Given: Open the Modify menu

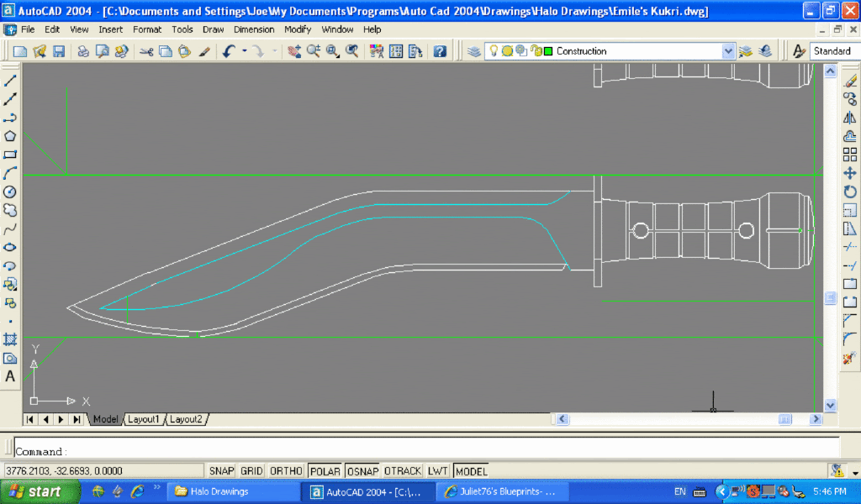Looking at the screenshot, I should coord(298,29).
